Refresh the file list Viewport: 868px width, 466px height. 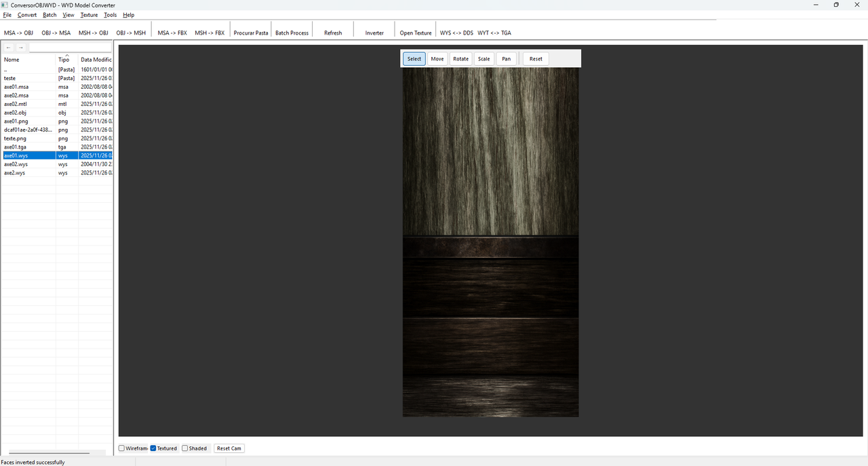click(333, 33)
